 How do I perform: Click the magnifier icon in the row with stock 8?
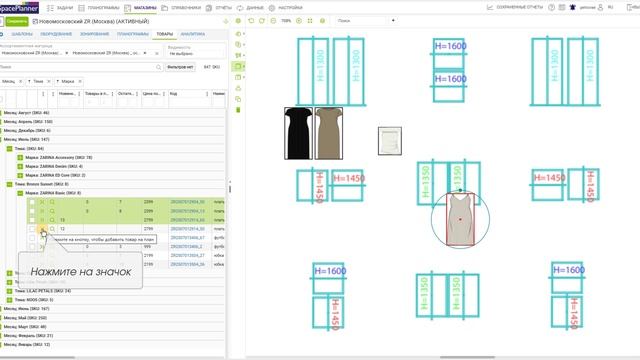[52, 211]
